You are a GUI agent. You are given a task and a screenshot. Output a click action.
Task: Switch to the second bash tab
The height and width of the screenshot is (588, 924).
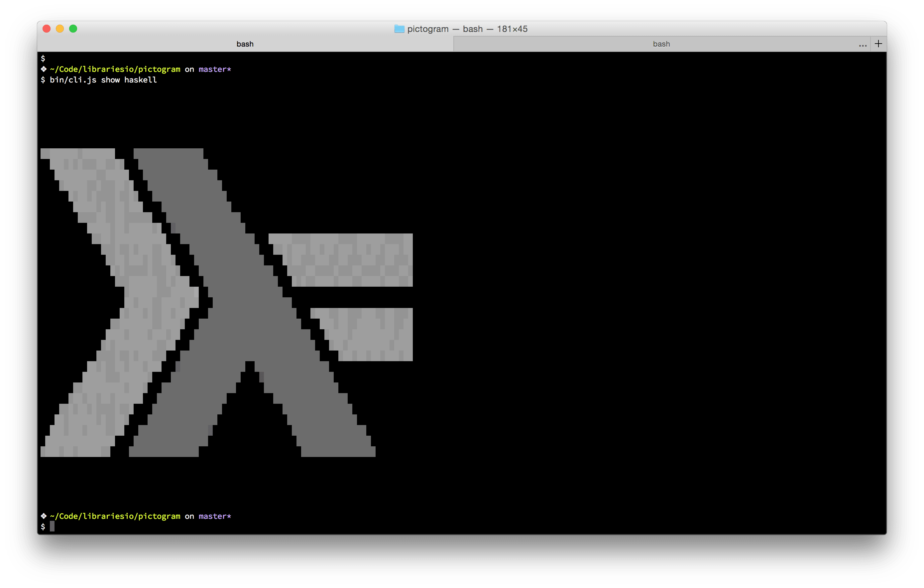(x=661, y=44)
